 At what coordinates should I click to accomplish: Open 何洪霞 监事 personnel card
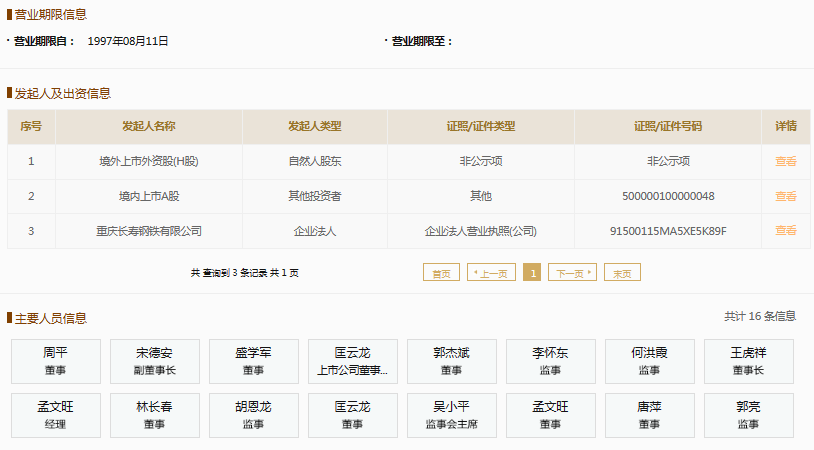point(649,361)
